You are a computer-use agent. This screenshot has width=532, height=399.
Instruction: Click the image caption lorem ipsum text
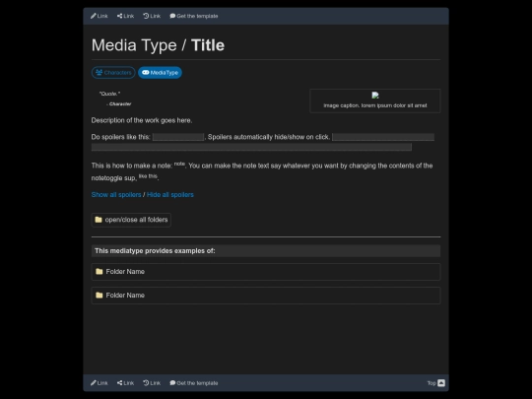pos(375,105)
